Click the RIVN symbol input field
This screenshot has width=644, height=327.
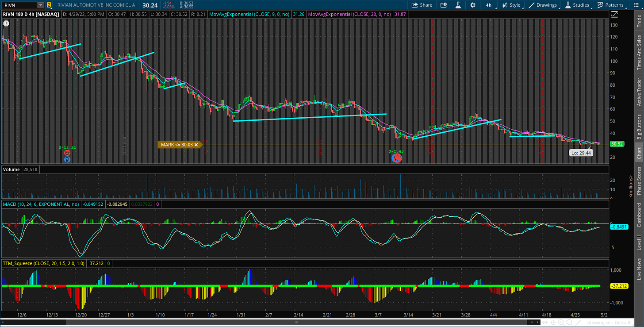(x=19, y=5)
